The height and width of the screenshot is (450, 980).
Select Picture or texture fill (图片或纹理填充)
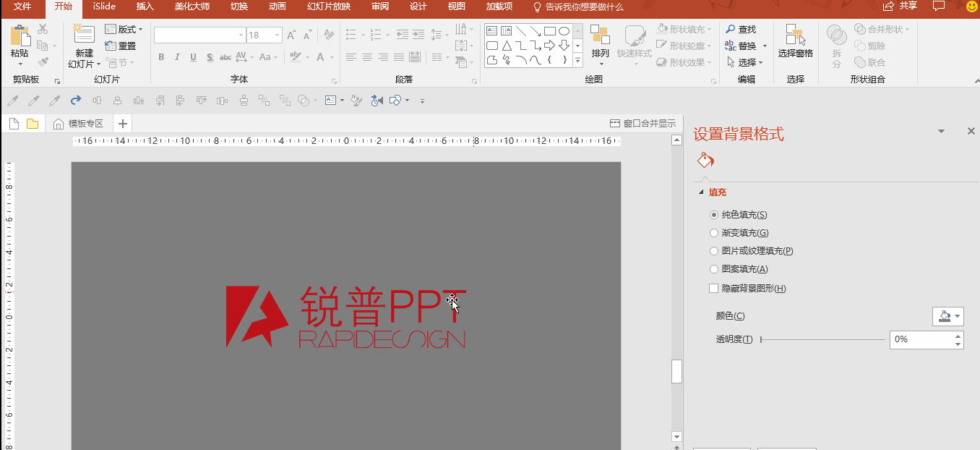(714, 251)
